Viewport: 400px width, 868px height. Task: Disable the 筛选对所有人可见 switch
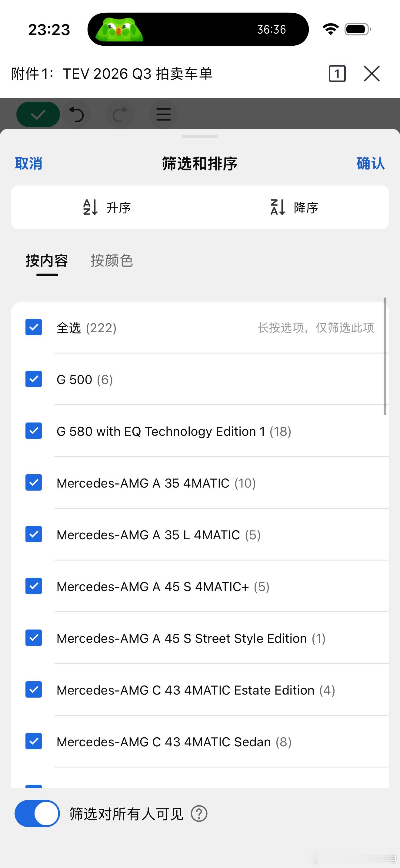tap(37, 814)
